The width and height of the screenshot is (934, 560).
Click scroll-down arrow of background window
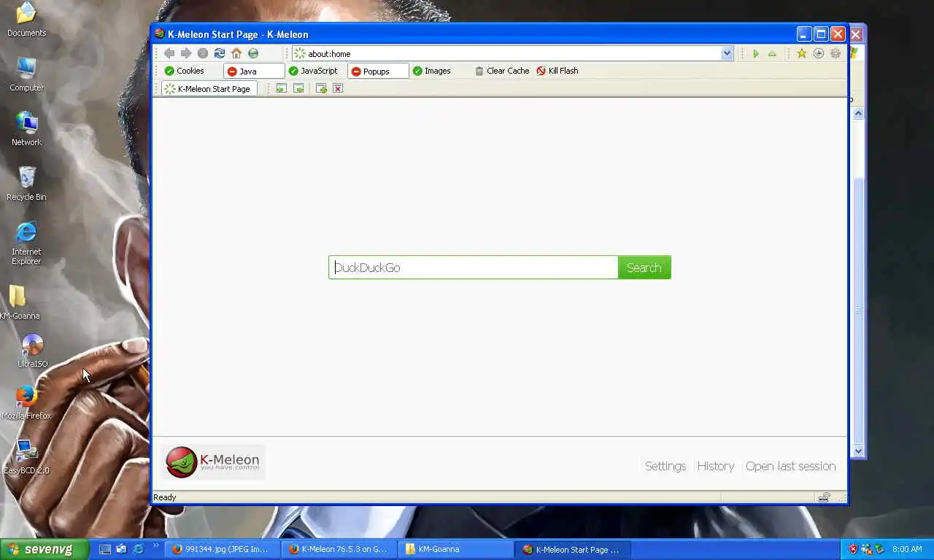(859, 451)
